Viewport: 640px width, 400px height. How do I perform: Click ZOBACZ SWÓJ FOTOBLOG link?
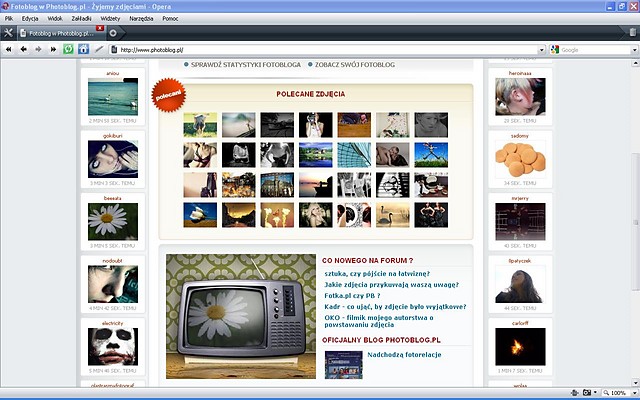pos(355,64)
